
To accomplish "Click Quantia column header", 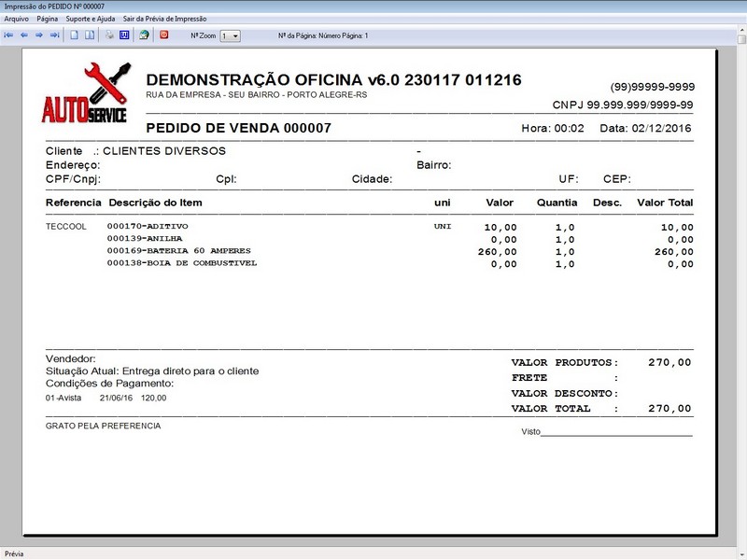I will 557,203.
